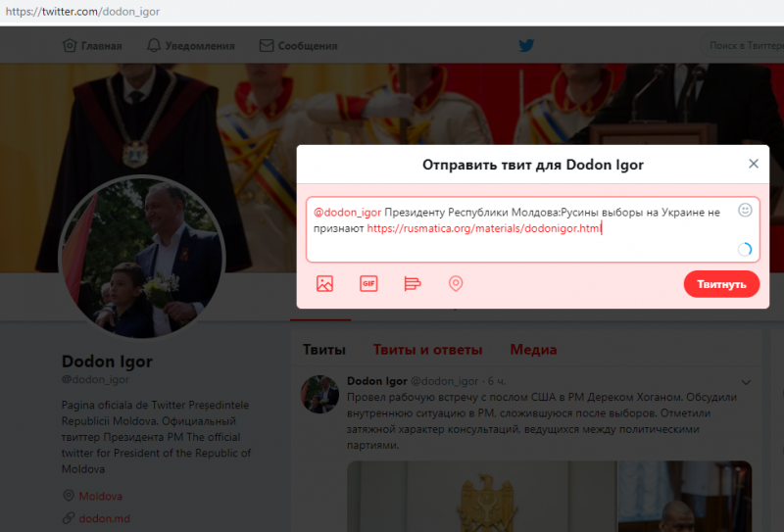Click the Dodon Igor profile name heading
Image resolution: width=784 pixels, height=532 pixels.
click(107, 361)
